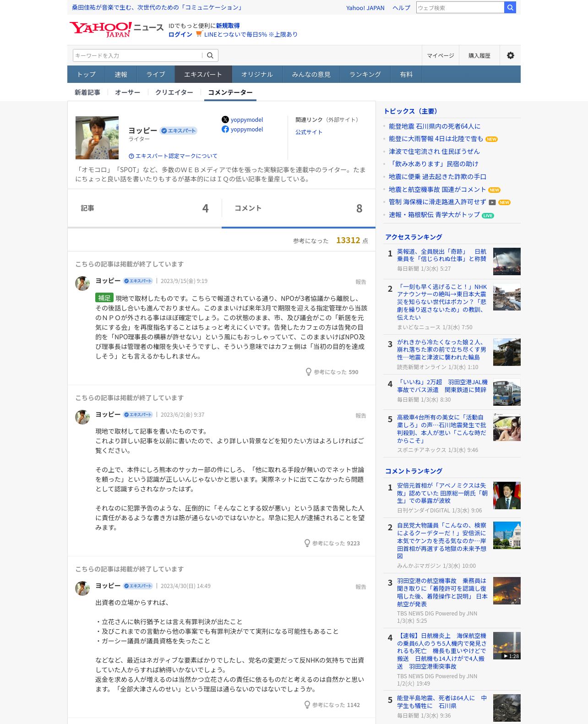
Task: Switch to the 記事 4 tab
Action: [145, 208]
